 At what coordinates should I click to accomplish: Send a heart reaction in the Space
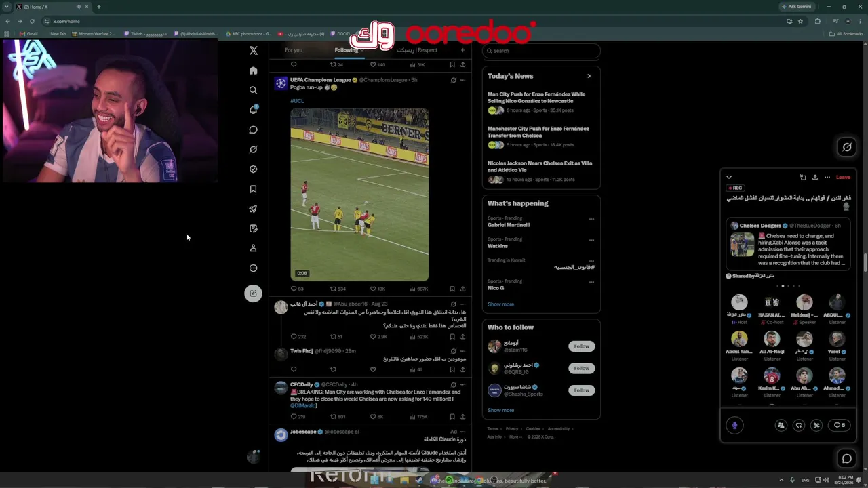799,425
